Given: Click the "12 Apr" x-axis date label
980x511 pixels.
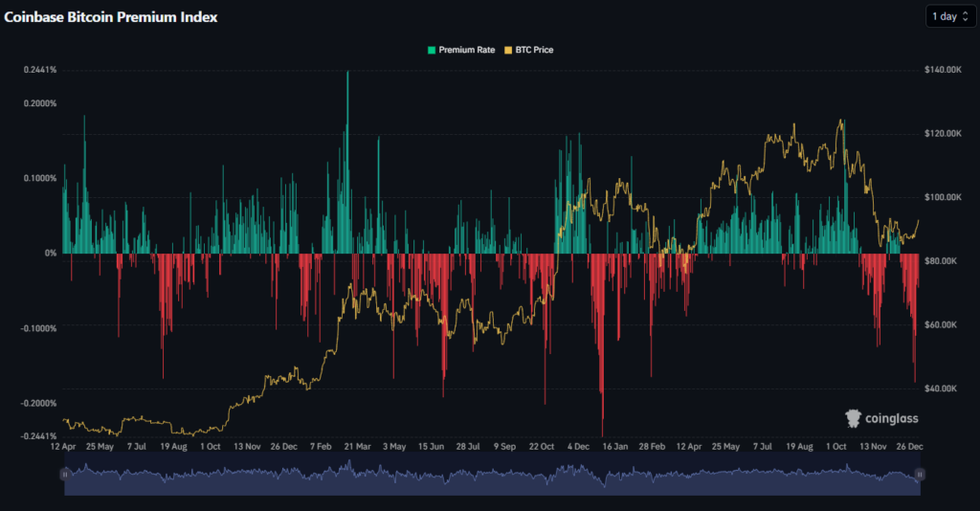Looking at the screenshot, I should [63, 447].
